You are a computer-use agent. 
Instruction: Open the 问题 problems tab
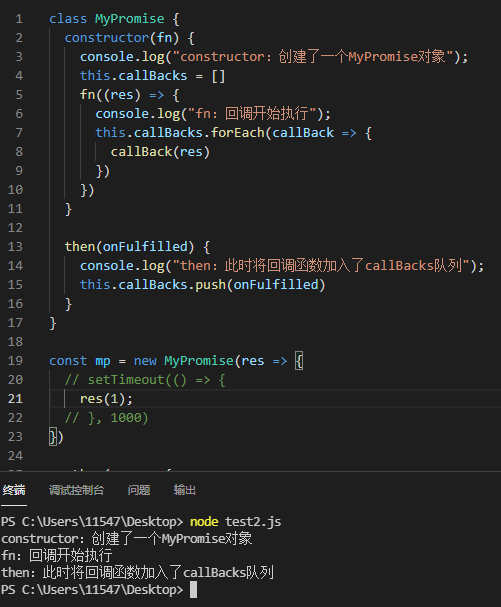[x=139, y=490]
